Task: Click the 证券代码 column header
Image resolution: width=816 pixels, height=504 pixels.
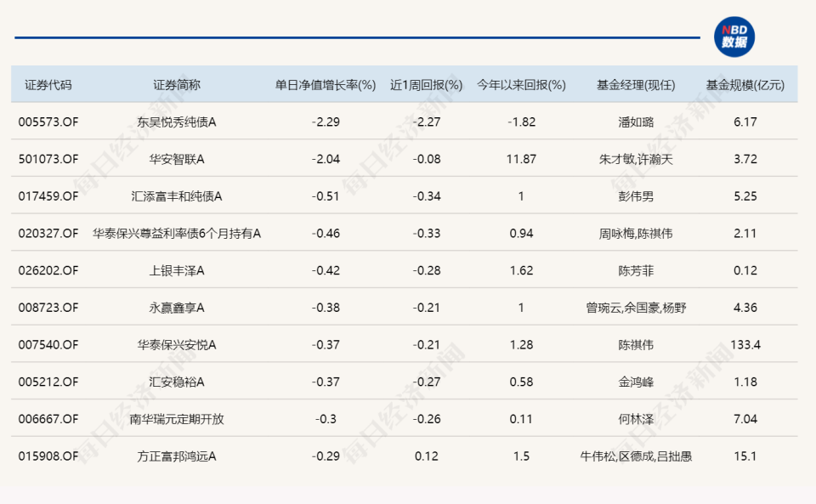Action: click(x=48, y=84)
